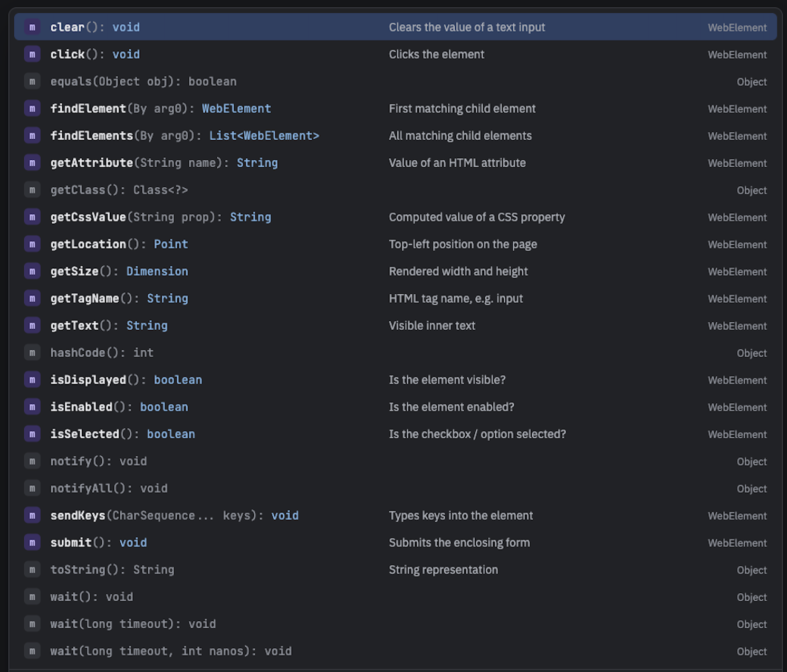Click the method icon next to getTagName()

tap(32, 299)
